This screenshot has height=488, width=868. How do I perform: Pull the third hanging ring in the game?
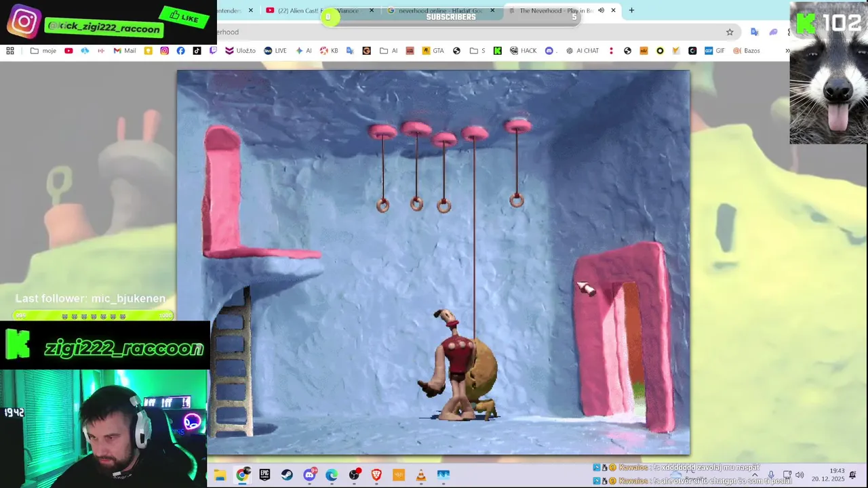tap(443, 205)
